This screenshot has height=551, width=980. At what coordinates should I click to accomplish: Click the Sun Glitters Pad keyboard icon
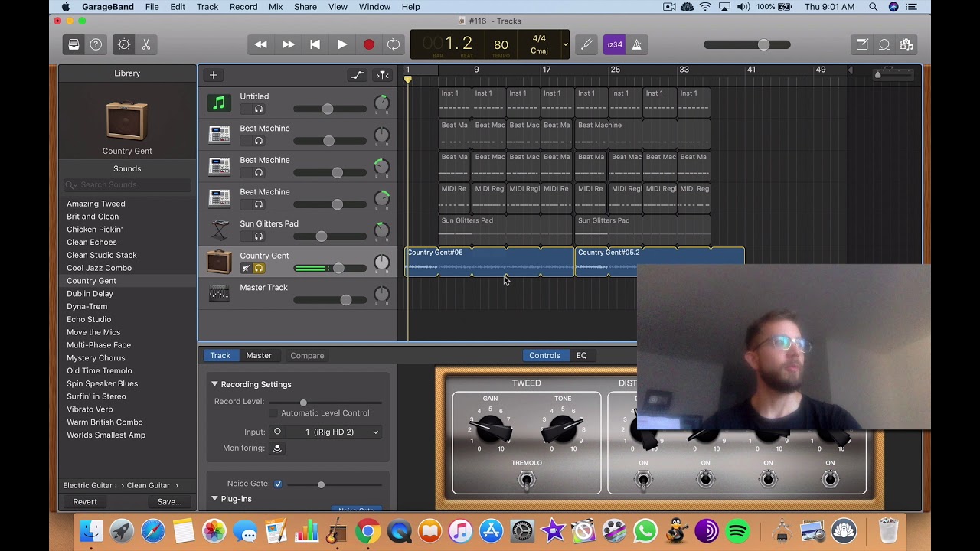point(219,230)
